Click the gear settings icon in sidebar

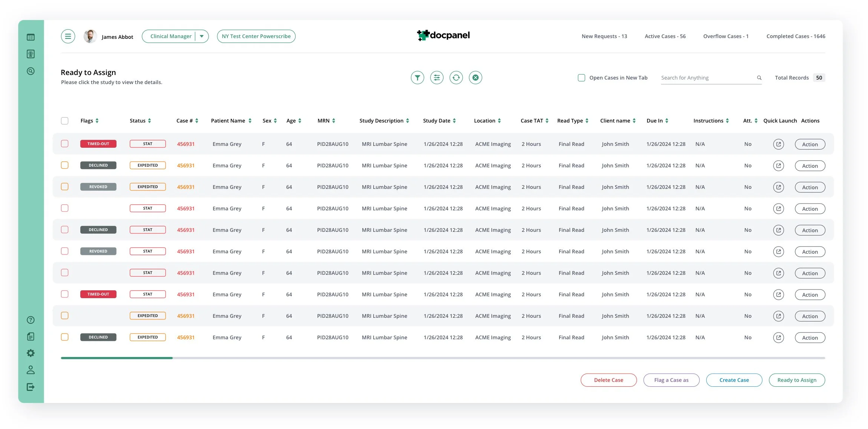(31, 353)
